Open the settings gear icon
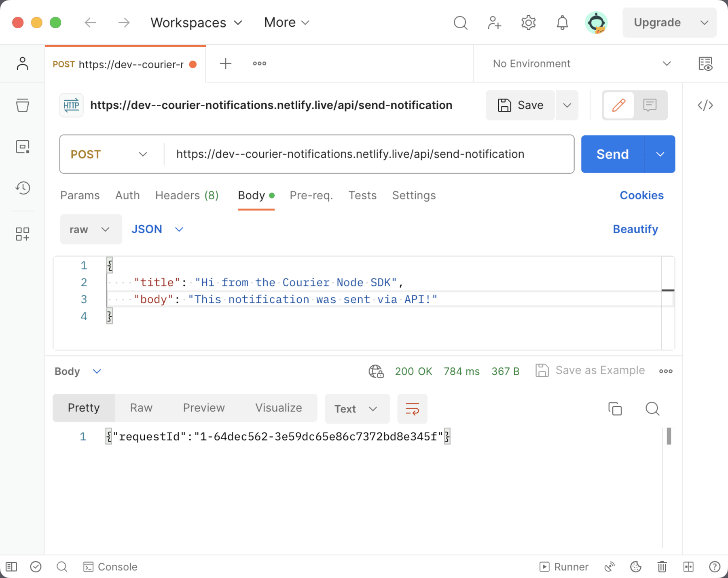 click(528, 23)
